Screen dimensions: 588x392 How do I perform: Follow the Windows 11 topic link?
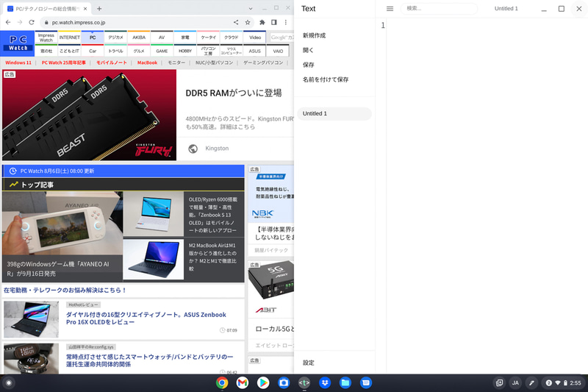click(18, 63)
